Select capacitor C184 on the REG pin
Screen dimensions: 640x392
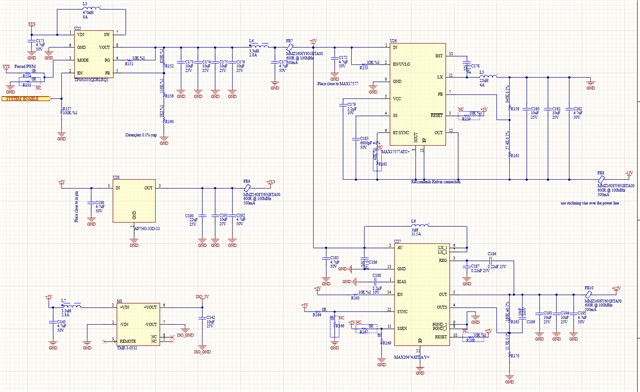(x=492, y=260)
